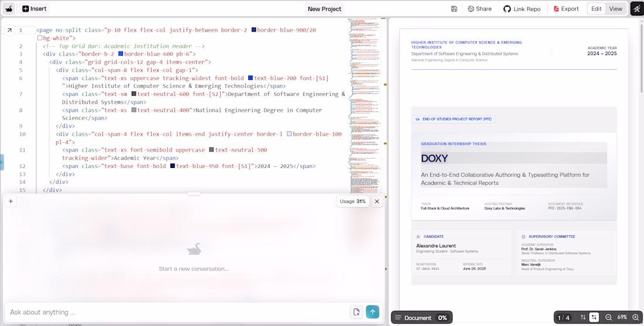
Task: Click Marc Vaneijk supervisor name
Action: [x=532, y=265]
